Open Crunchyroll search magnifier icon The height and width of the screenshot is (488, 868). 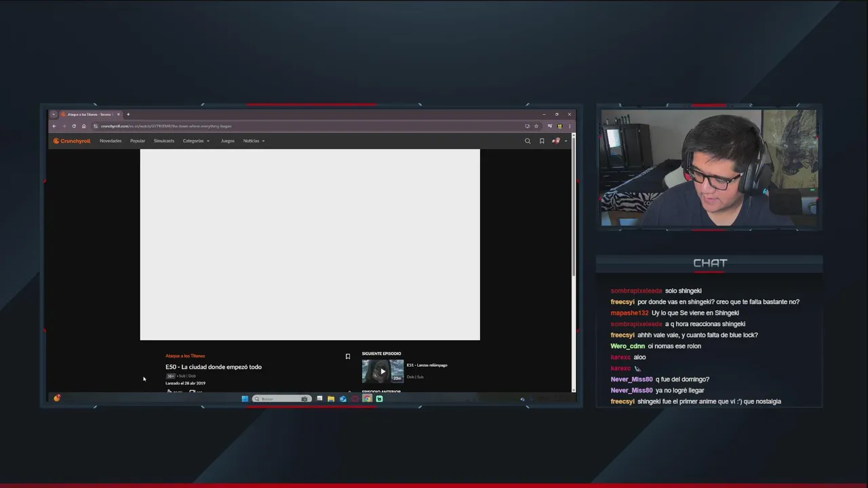coord(528,141)
